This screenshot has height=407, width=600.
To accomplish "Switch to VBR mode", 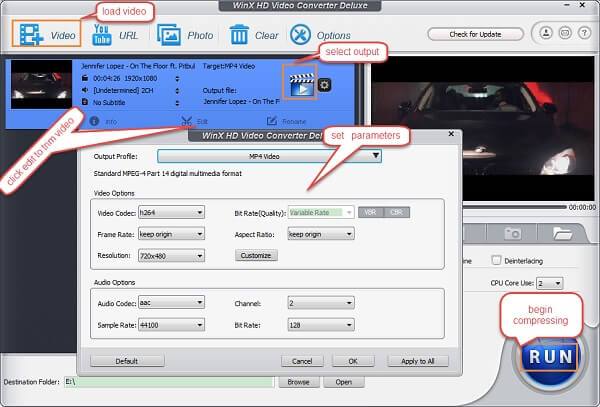I will click(x=370, y=212).
